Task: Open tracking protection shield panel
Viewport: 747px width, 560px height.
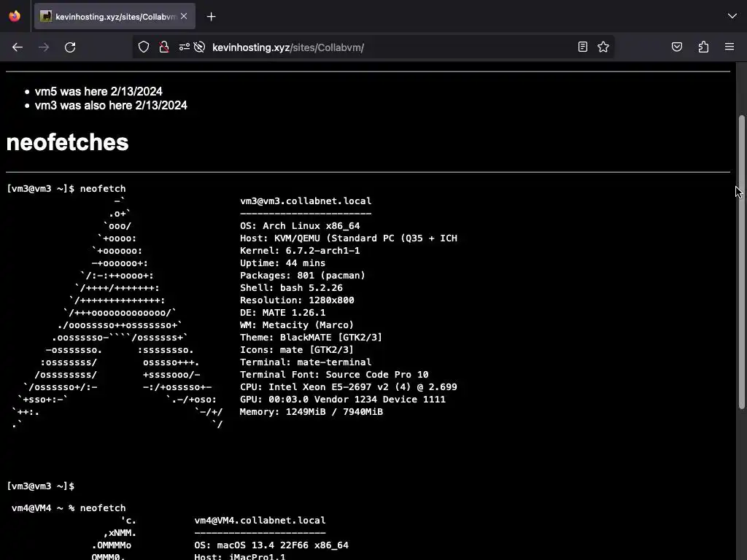Action: (144, 47)
